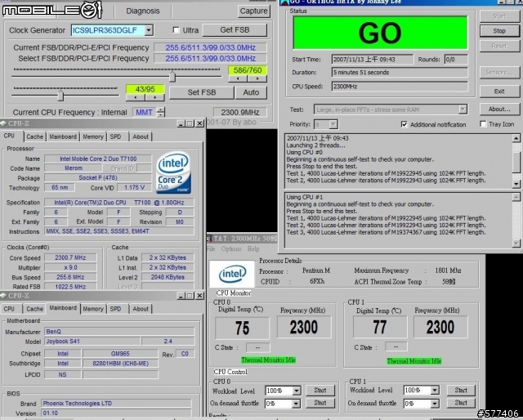Switch to Cache tab in upper CPU-Z
Viewport: 523px width, 420px height.
pos(34,136)
